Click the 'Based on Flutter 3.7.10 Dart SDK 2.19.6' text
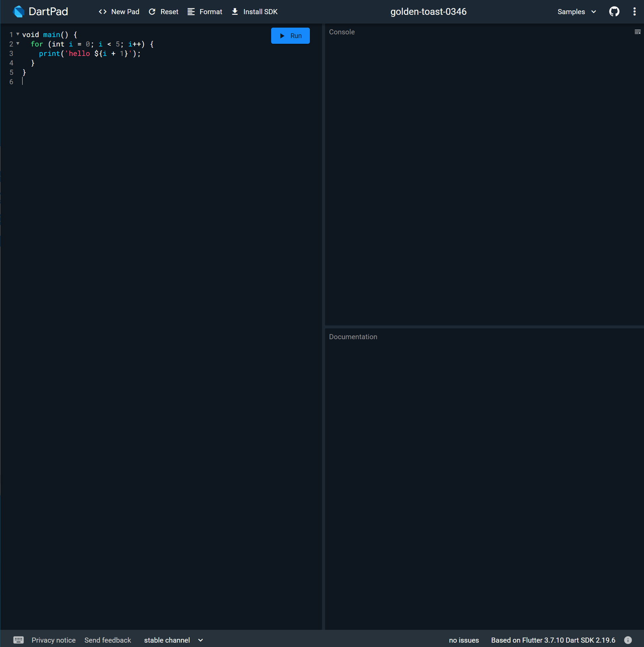The image size is (644, 647). click(x=553, y=640)
